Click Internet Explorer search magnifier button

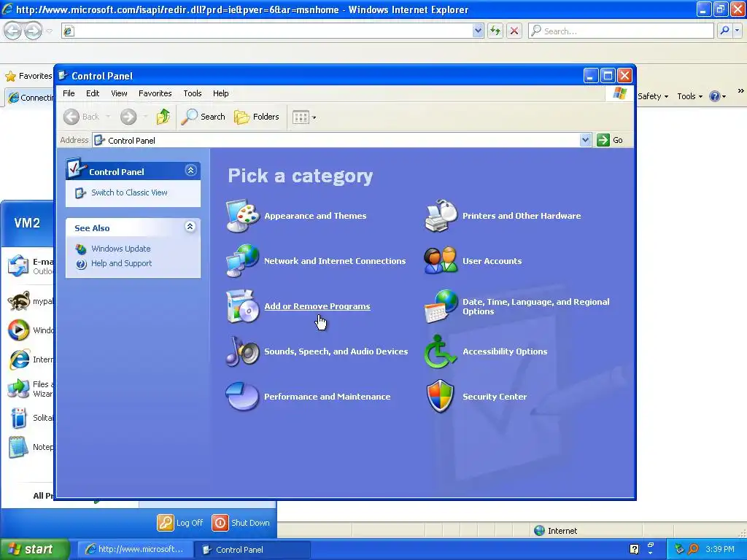click(x=724, y=31)
